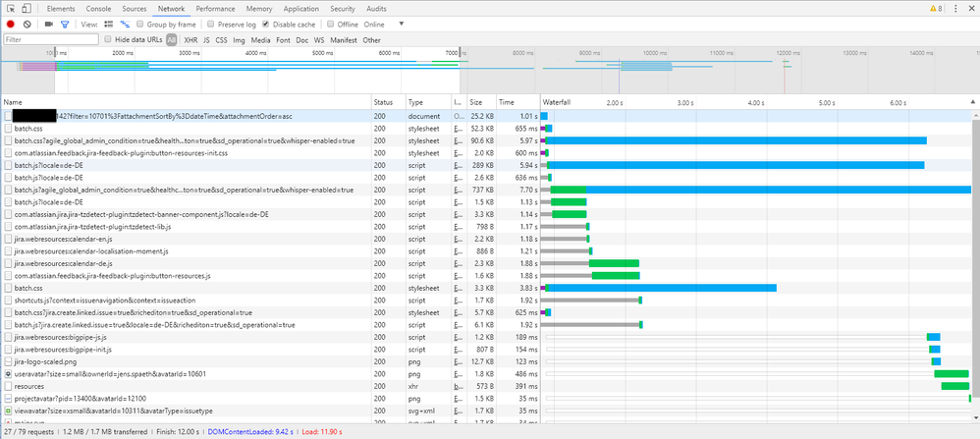This screenshot has height=439, width=980.
Task: Select the Network tab
Action: tap(171, 9)
